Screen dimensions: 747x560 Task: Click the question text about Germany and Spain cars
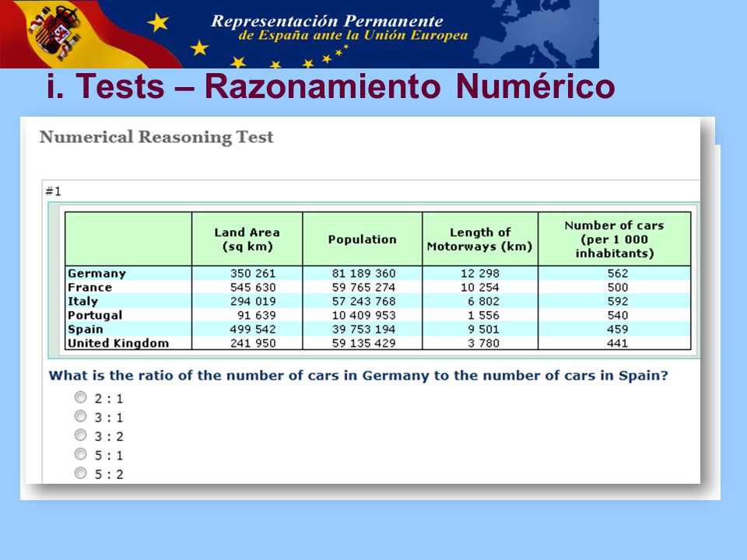point(358,376)
